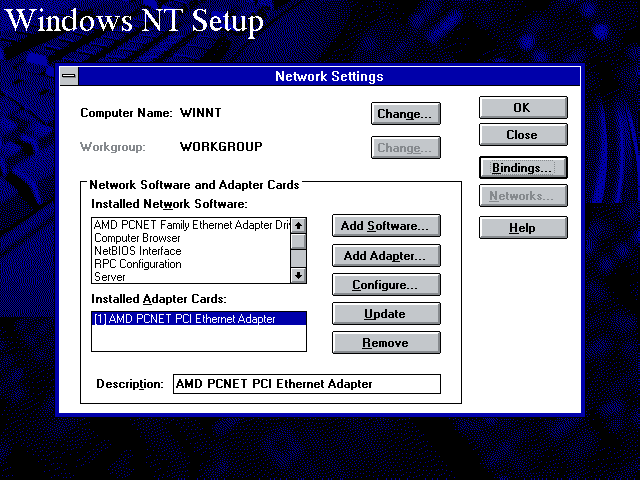The image size is (640, 480).
Task: Select Server in installed software list
Action: tap(191, 277)
